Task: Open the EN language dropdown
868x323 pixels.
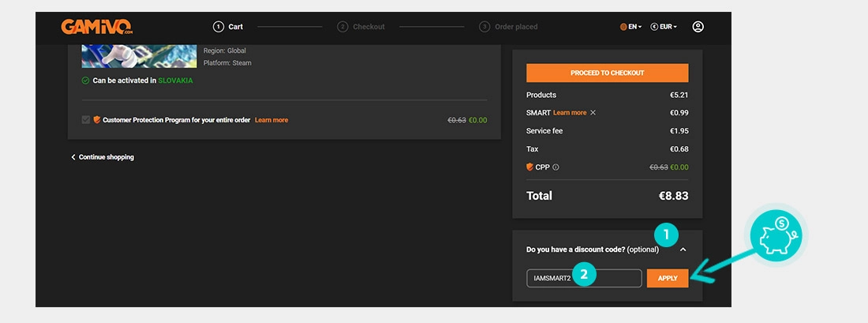Action: [630, 27]
